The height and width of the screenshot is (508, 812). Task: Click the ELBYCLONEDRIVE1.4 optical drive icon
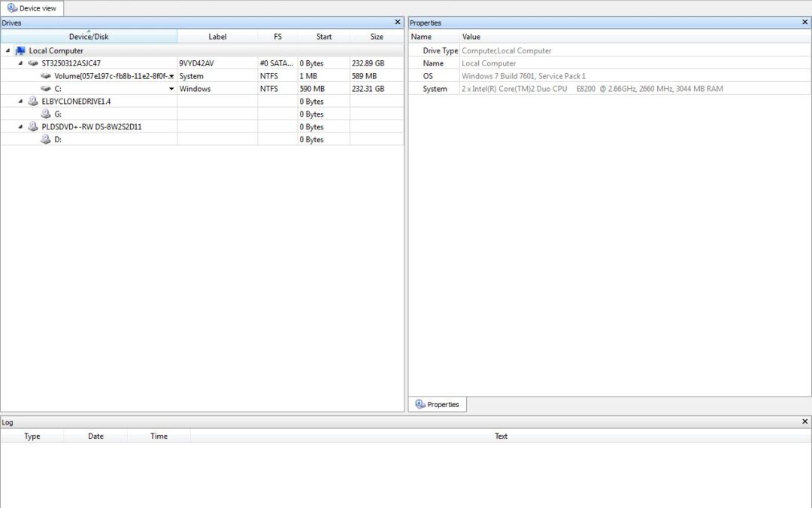33,101
